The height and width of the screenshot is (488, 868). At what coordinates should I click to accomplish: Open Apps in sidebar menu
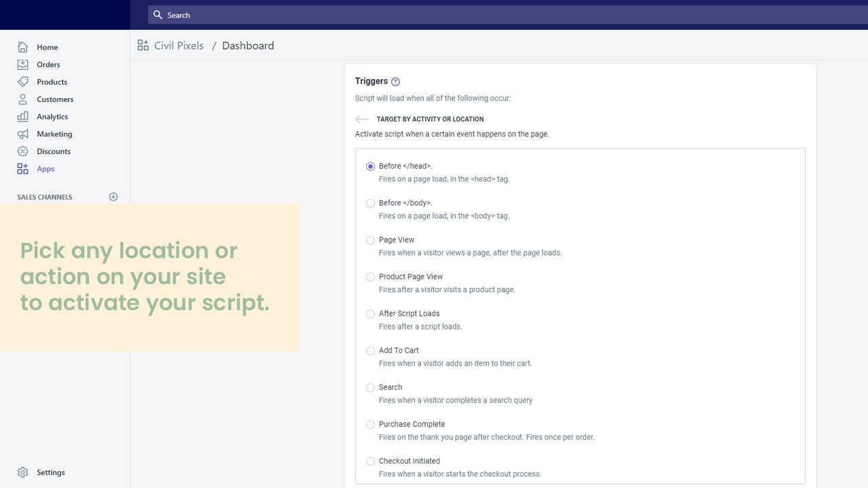click(45, 169)
